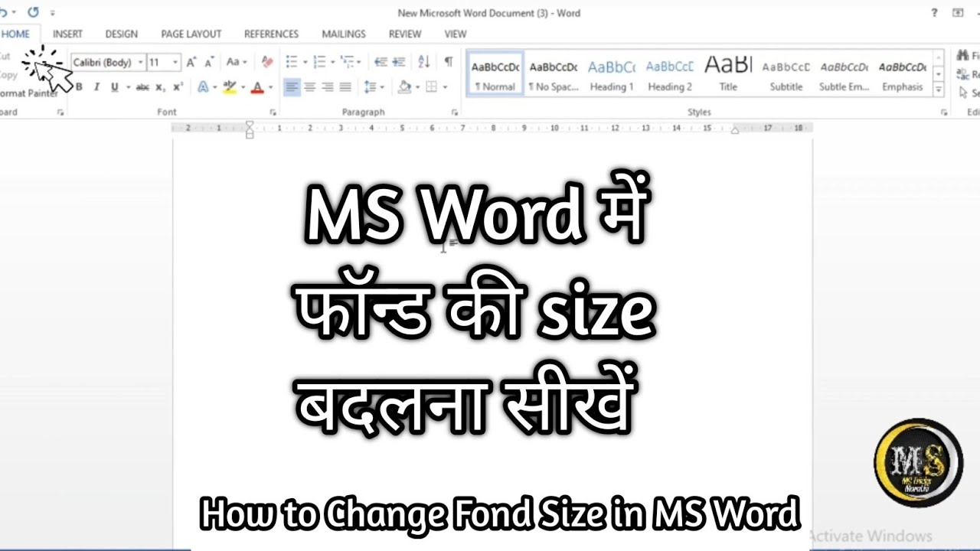The width and height of the screenshot is (980, 551).
Task: Expand the Calibri (Body) font name dropdown
Action: pos(141,62)
